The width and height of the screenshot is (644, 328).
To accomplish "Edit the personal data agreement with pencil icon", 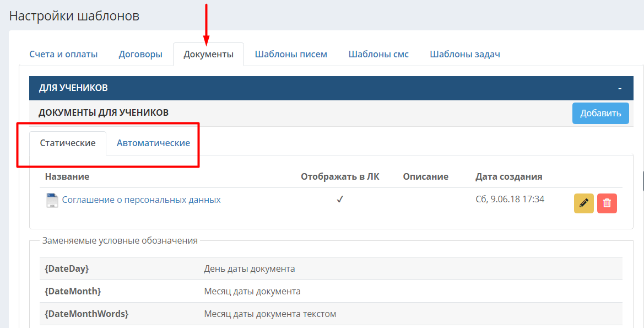I will [583, 203].
